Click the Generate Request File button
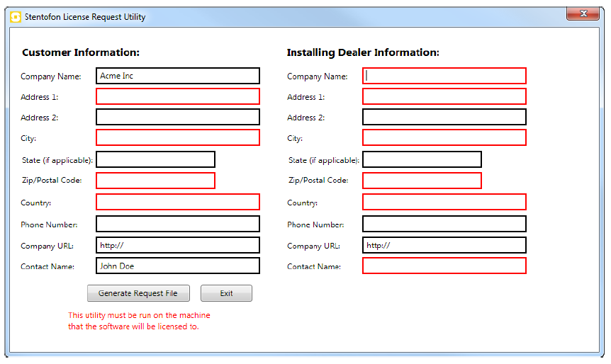 138,293
